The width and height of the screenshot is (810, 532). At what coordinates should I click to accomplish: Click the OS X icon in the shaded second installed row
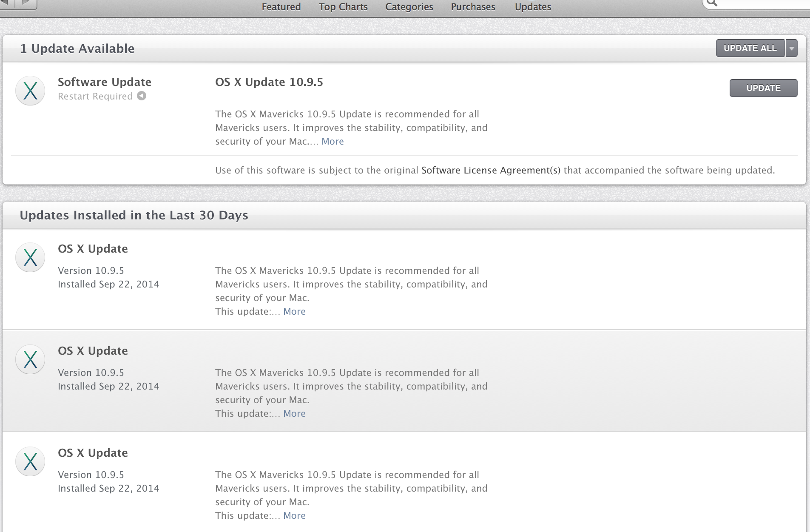tap(30, 359)
